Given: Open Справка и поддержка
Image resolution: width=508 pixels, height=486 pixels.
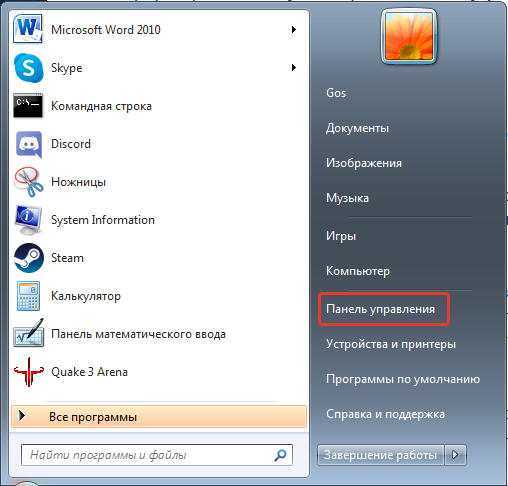Looking at the screenshot, I should [385, 414].
